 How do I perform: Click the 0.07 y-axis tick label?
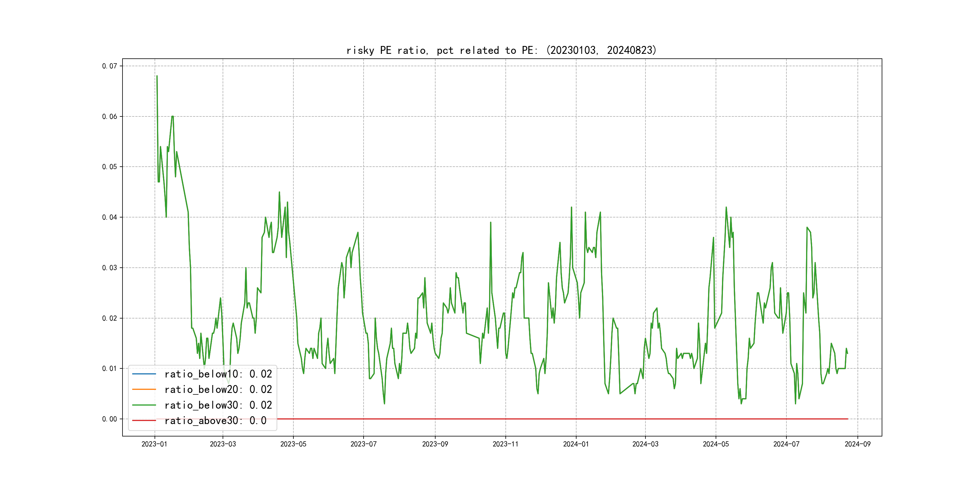pos(109,66)
